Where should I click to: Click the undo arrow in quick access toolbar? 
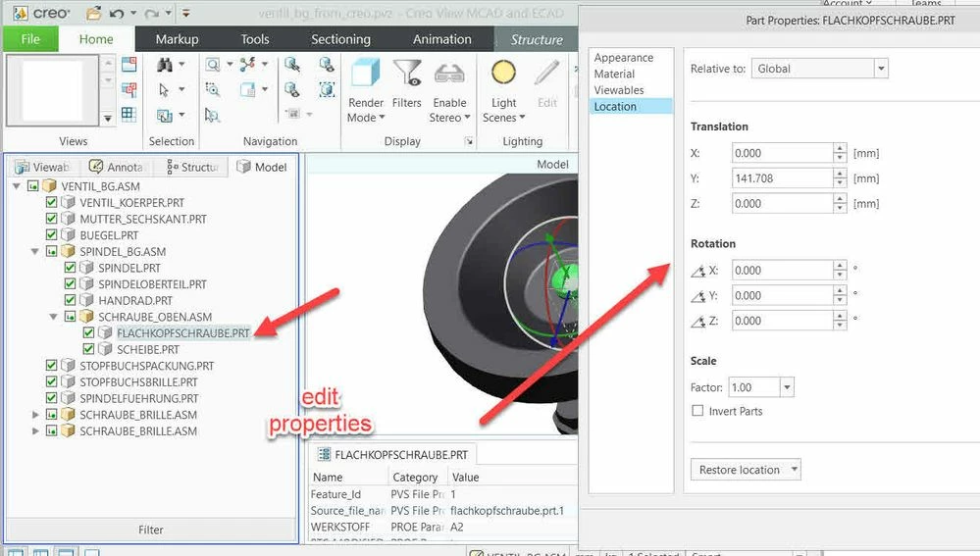pyautogui.click(x=117, y=13)
